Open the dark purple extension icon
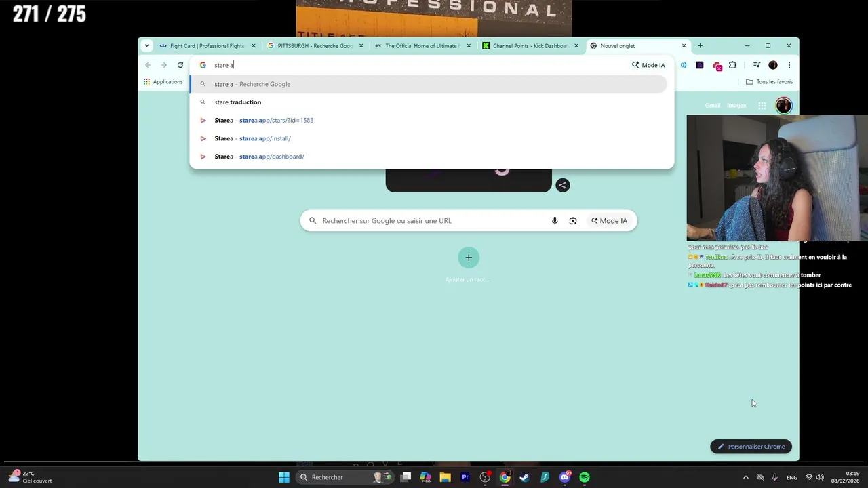This screenshot has height=488, width=868. point(700,65)
